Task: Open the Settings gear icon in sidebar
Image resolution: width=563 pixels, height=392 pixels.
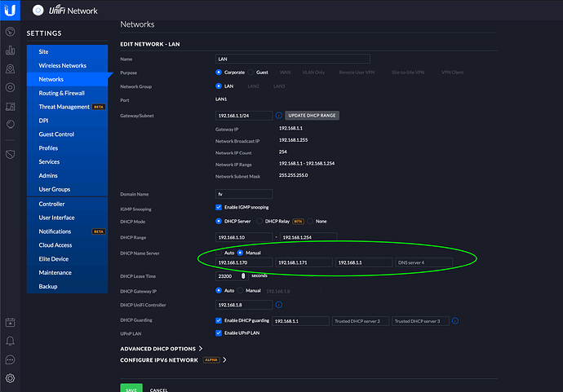Action: tap(11, 378)
